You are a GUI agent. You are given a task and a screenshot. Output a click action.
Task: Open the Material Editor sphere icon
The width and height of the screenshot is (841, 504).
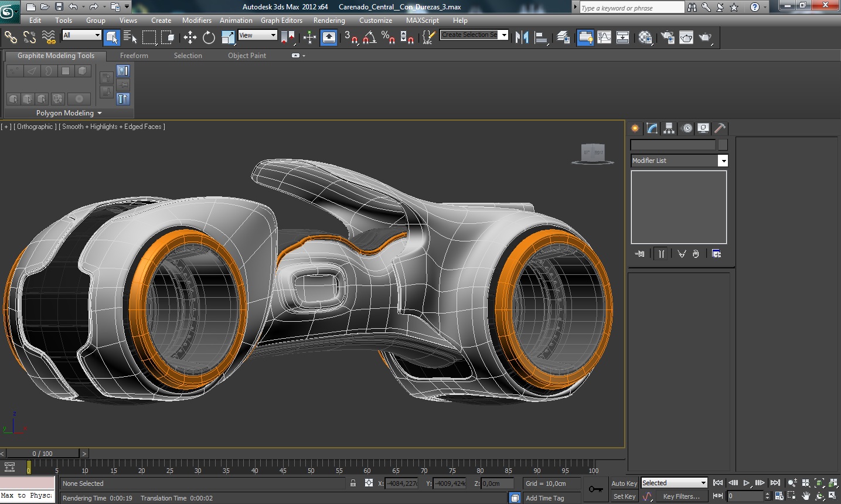(x=645, y=38)
